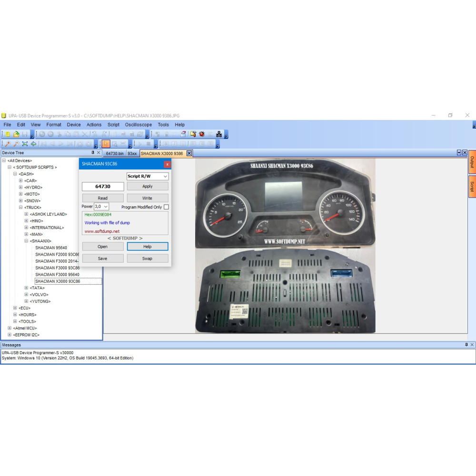The image size is (476, 476).
Task: Click the Write button
Action: click(x=148, y=198)
